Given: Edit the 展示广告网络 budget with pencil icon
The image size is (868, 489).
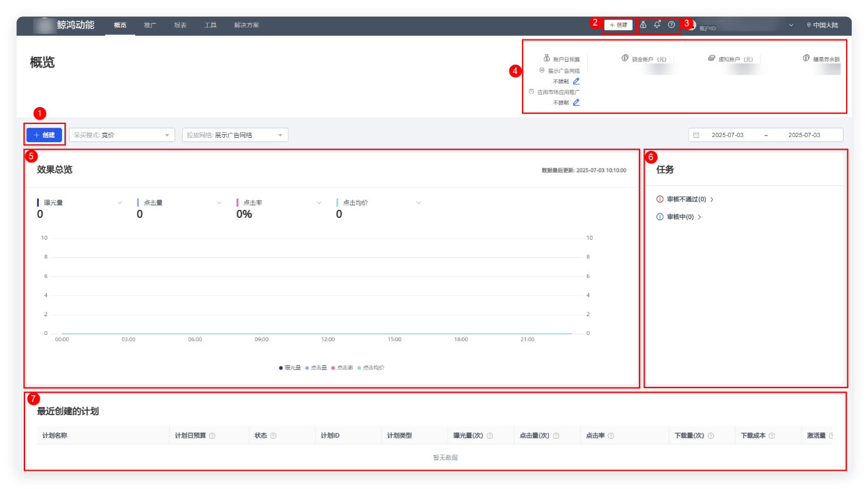Looking at the screenshot, I should pos(576,81).
